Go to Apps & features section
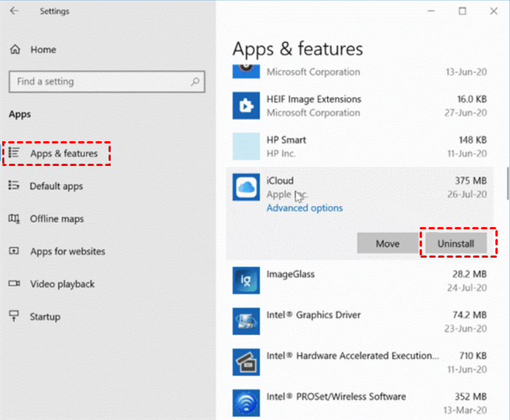The image size is (510, 420). [64, 153]
